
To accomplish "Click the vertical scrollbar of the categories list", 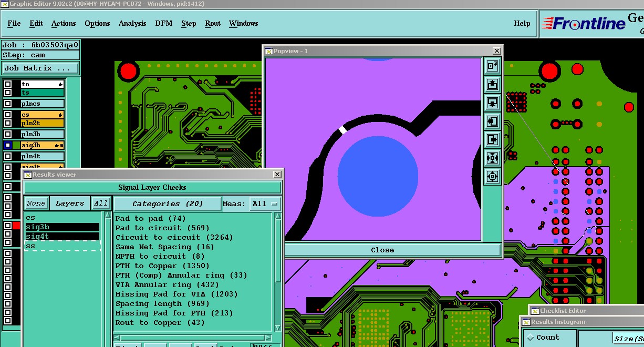I will pos(278,271).
